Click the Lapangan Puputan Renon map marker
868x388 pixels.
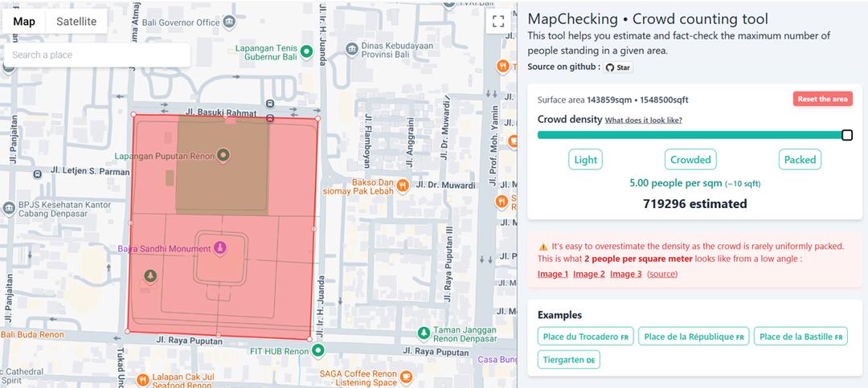(x=223, y=155)
